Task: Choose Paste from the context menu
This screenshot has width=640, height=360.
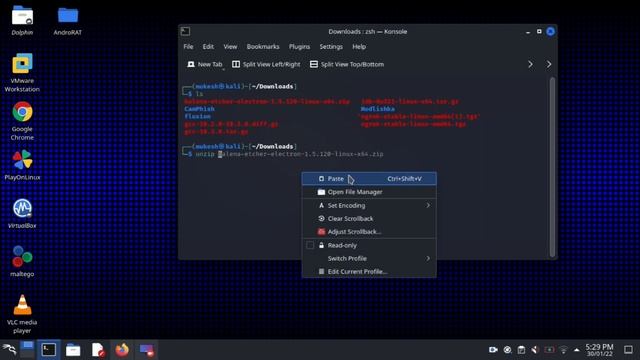Action: pos(369,179)
